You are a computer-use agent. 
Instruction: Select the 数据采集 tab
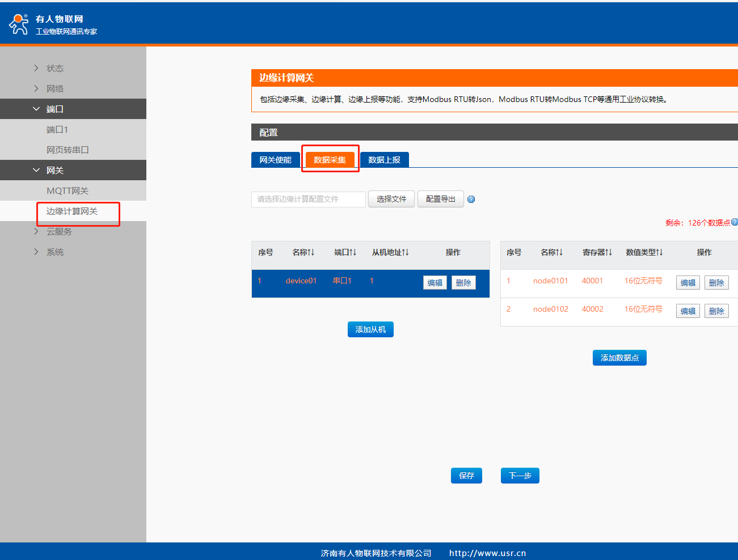click(x=330, y=160)
